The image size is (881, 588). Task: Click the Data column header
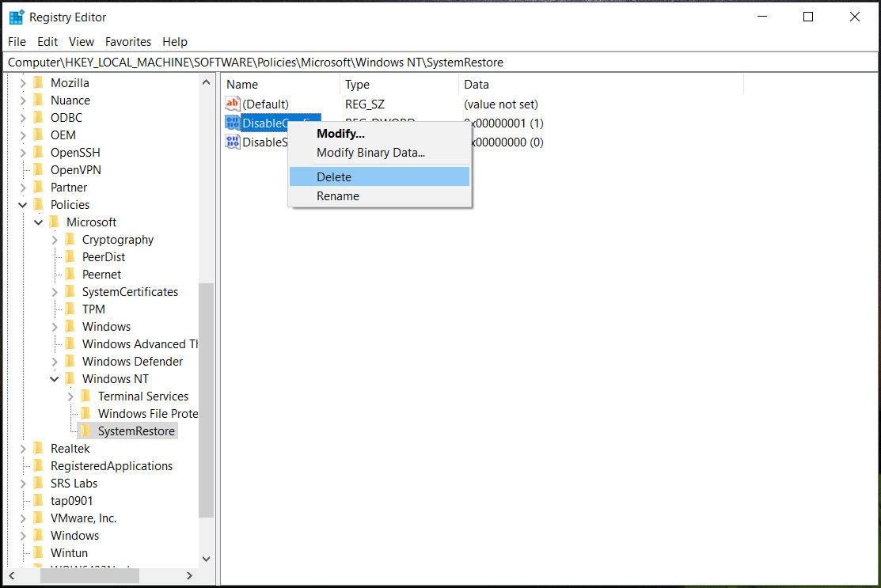tap(477, 85)
